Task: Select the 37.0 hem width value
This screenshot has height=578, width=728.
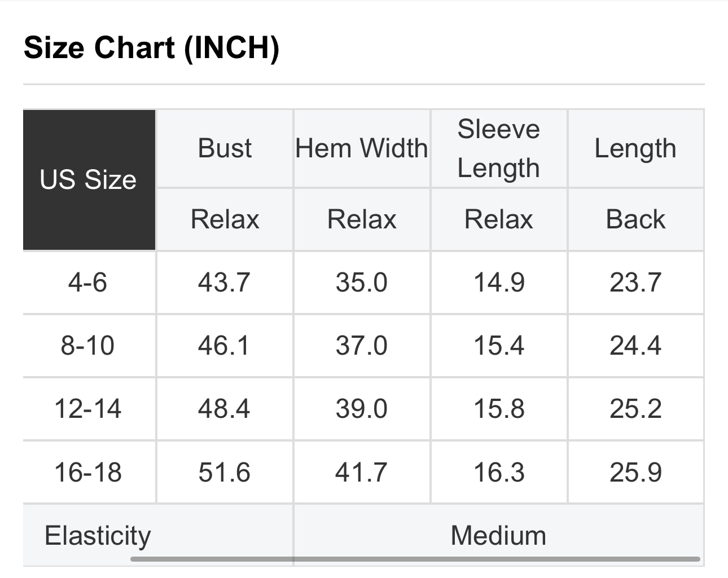Action: (x=362, y=345)
